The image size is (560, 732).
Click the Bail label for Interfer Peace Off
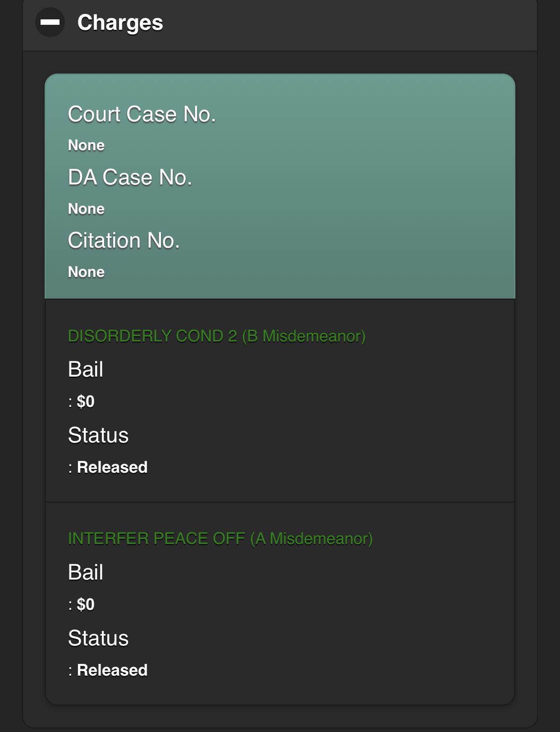pos(86,572)
